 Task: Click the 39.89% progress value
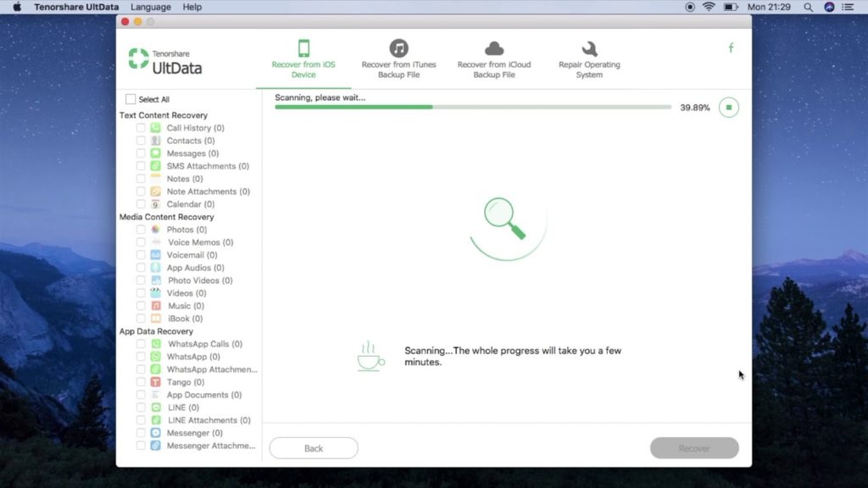coord(695,108)
